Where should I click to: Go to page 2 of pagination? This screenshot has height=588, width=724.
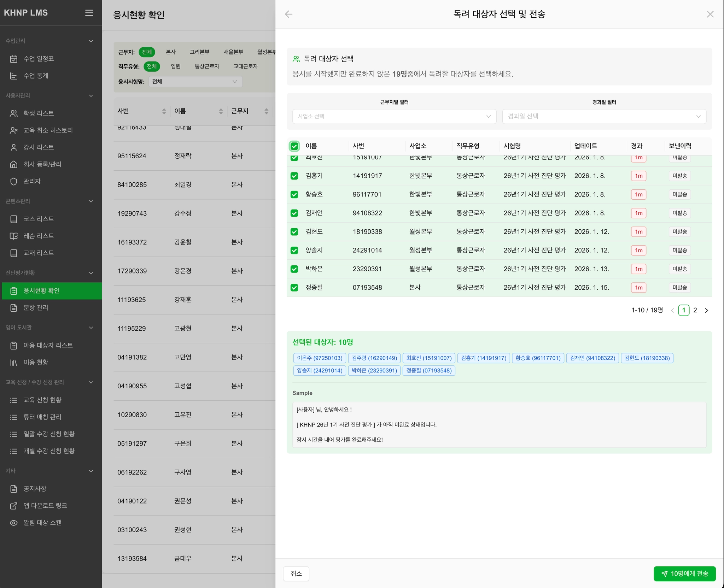(x=695, y=310)
